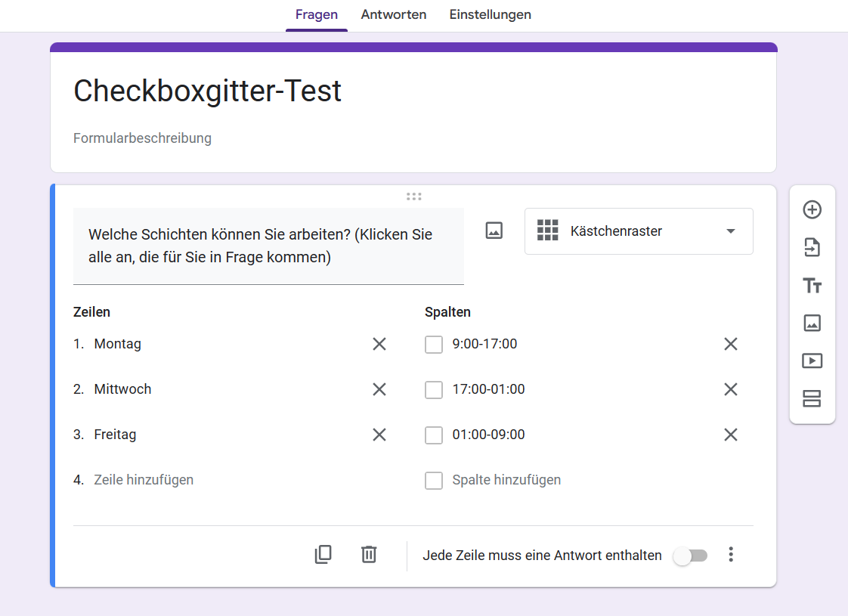Duplicate the question with the copy icon
This screenshot has width=848, height=616.
(x=323, y=555)
